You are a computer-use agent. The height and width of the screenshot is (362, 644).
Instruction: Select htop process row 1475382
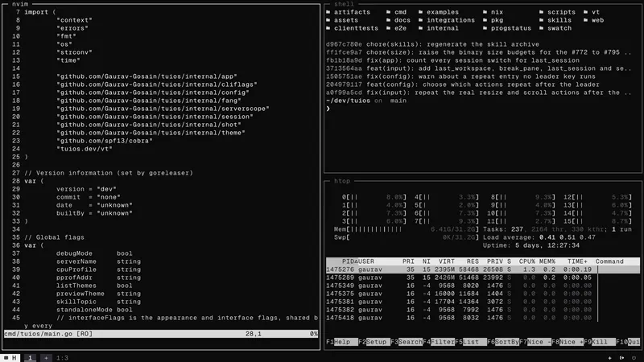click(482, 310)
